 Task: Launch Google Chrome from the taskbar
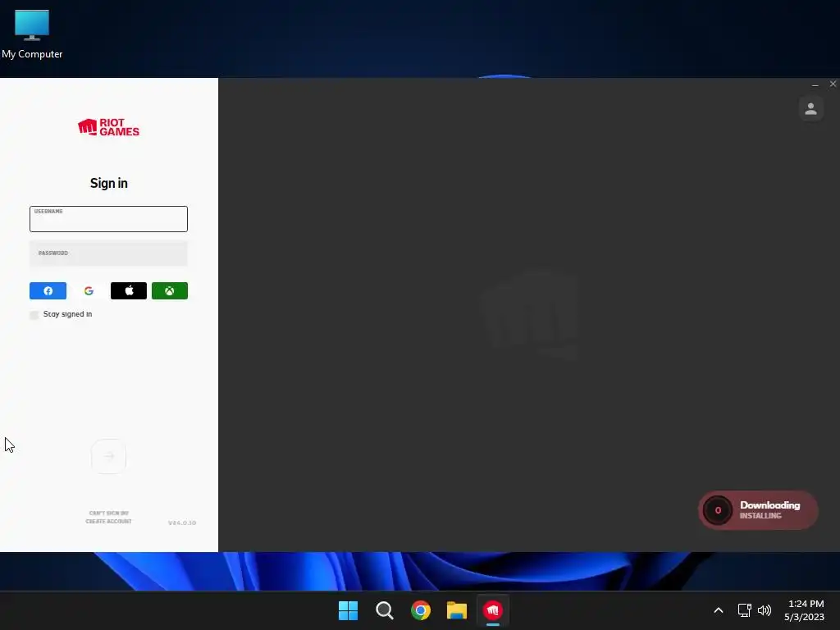(421, 610)
